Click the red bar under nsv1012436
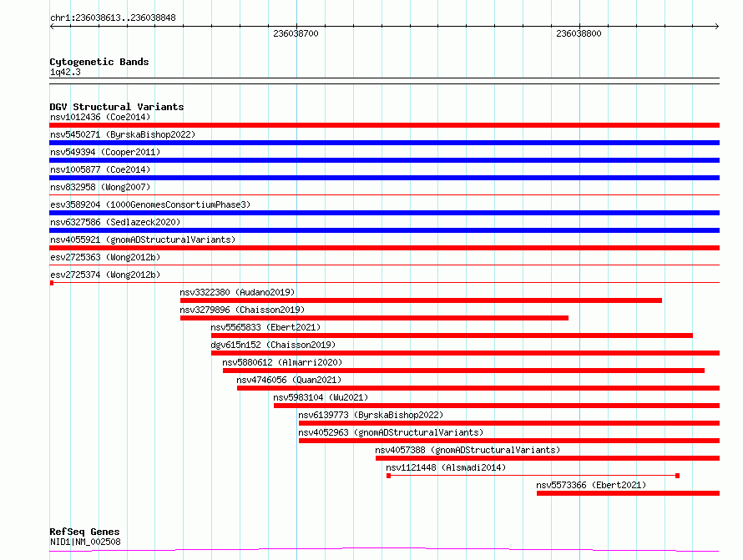This screenshot has width=743, height=560. (x=384, y=125)
